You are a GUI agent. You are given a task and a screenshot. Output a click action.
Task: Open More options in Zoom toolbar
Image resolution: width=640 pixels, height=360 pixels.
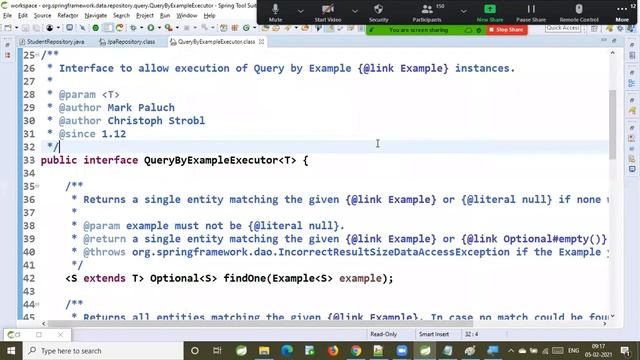pyautogui.click(x=622, y=12)
